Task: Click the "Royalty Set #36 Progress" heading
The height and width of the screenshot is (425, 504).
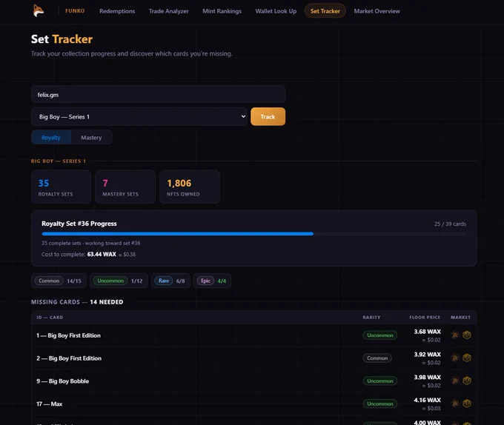Action: click(x=79, y=224)
